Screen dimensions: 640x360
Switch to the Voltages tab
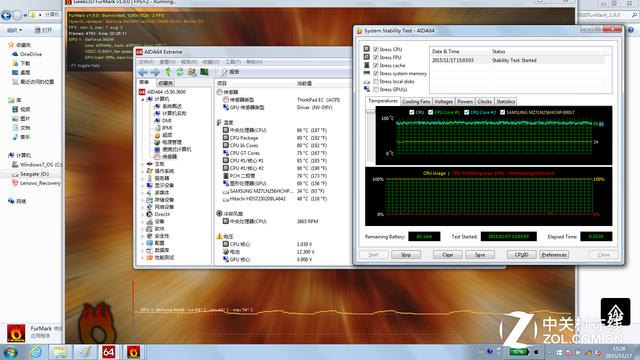click(x=444, y=102)
